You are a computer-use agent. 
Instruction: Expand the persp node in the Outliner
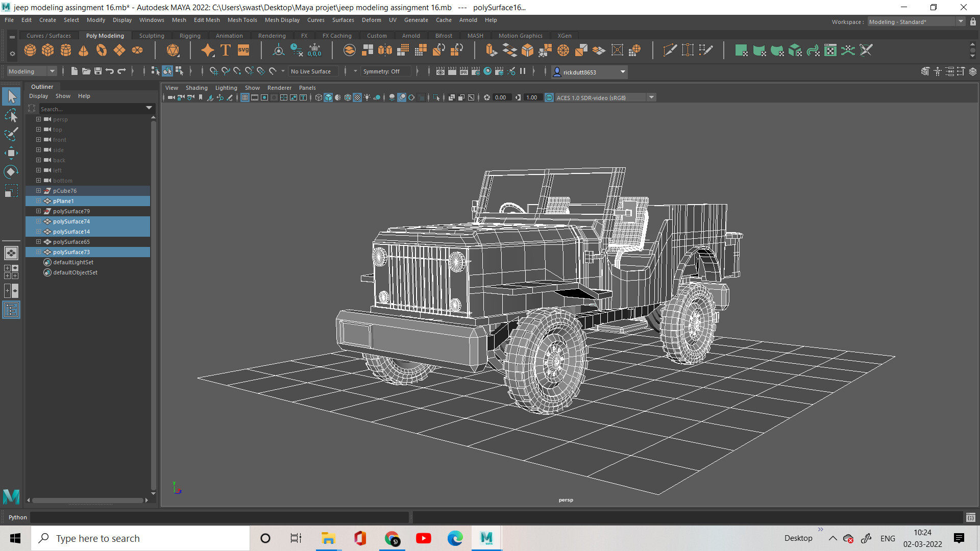pyautogui.click(x=38, y=119)
